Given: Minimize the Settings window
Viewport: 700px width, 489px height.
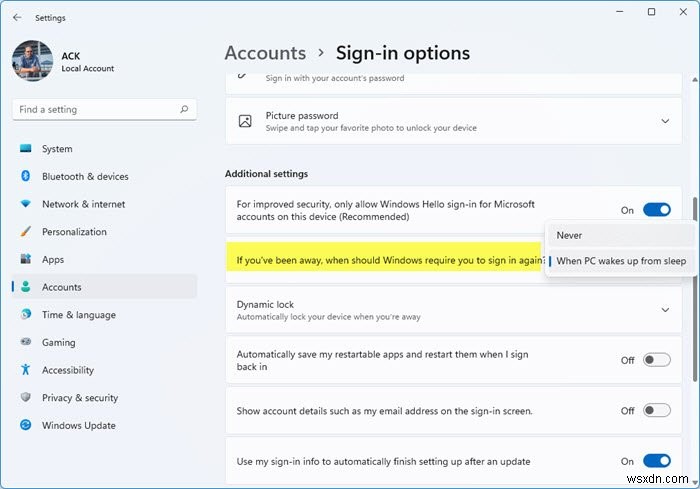Looking at the screenshot, I should pos(620,12).
